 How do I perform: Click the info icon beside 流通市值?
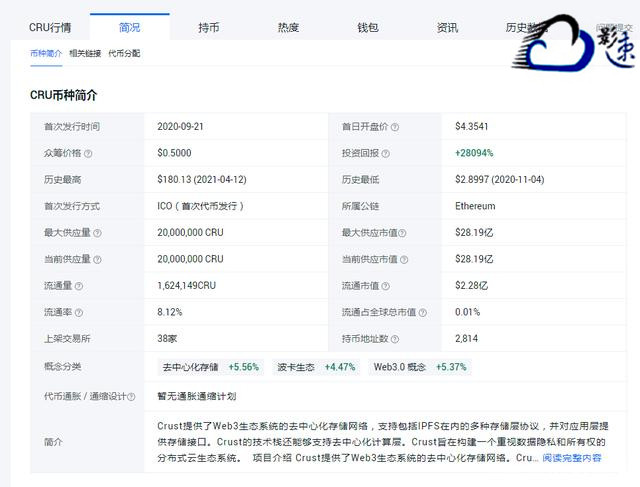pyautogui.click(x=385, y=286)
